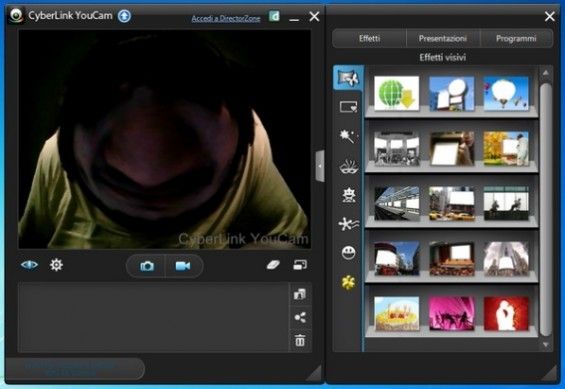Select the magic wand particle effects icon
The height and width of the screenshot is (389, 565).
pyautogui.click(x=348, y=136)
